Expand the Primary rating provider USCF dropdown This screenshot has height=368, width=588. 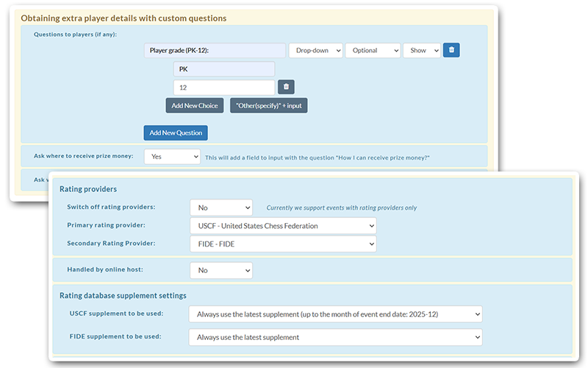283,226
